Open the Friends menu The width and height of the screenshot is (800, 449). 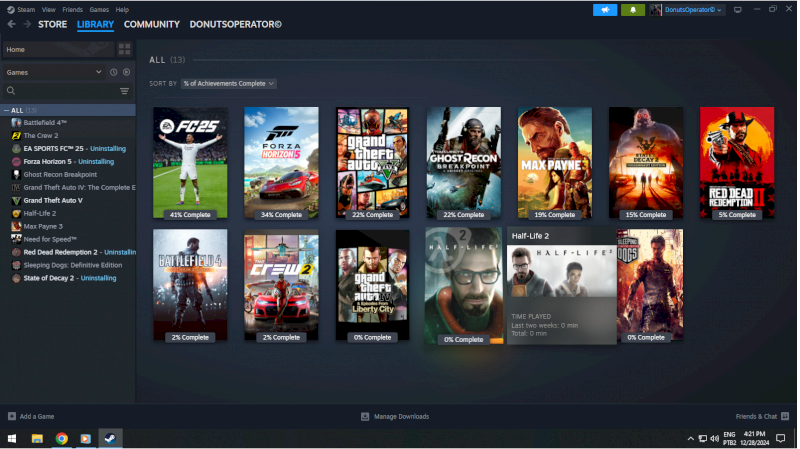click(x=72, y=10)
